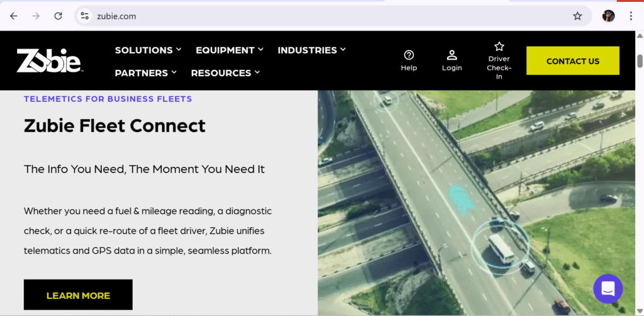Open the Chrome profile avatar
Viewport: 644px width, 316px height.
(x=608, y=16)
